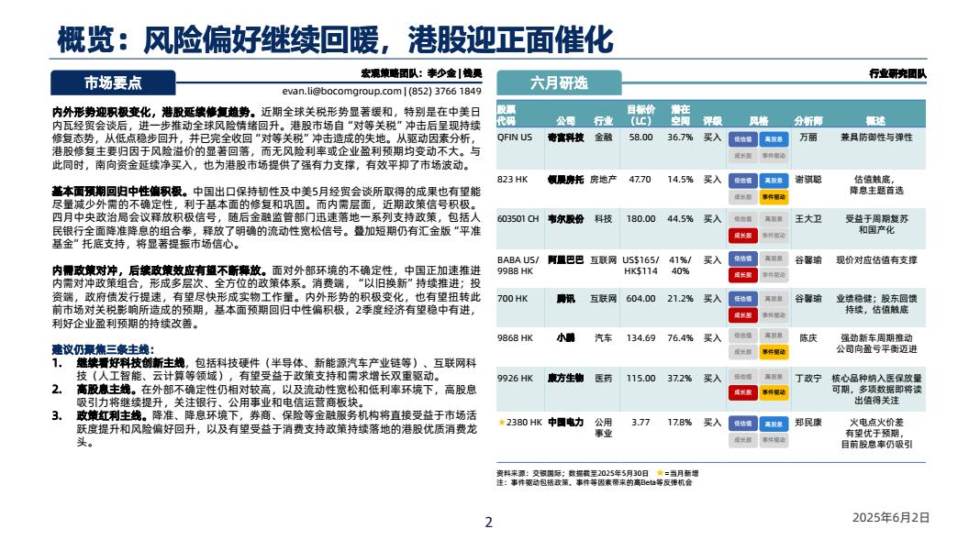Image resolution: width=980 pixels, height=551 pixels.
Task: Click the 行业研究团队 label
Action: (x=897, y=73)
